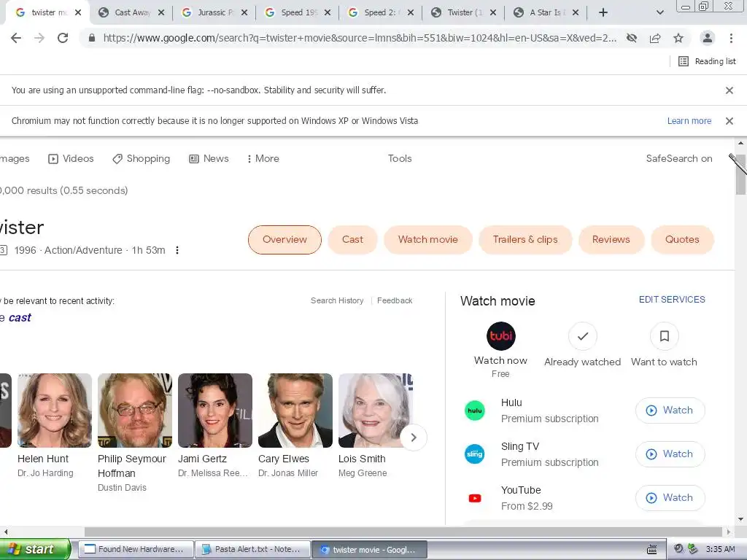Expand the More search filters menu
This screenshot has width=747, height=560.
(x=263, y=158)
